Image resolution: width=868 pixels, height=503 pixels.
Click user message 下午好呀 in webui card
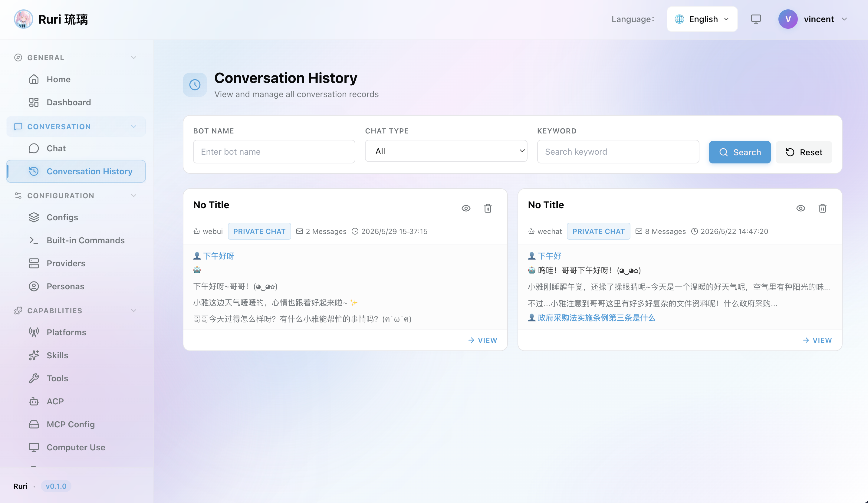coord(219,256)
